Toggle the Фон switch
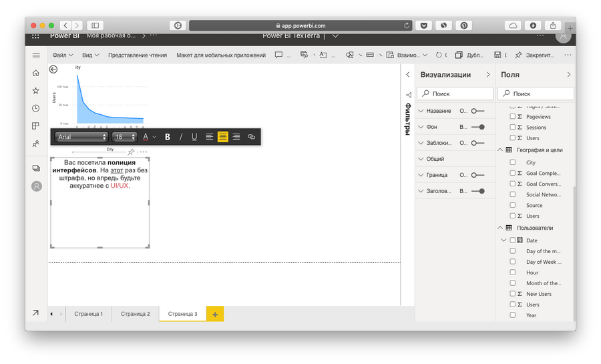The image size is (601, 364). click(477, 127)
